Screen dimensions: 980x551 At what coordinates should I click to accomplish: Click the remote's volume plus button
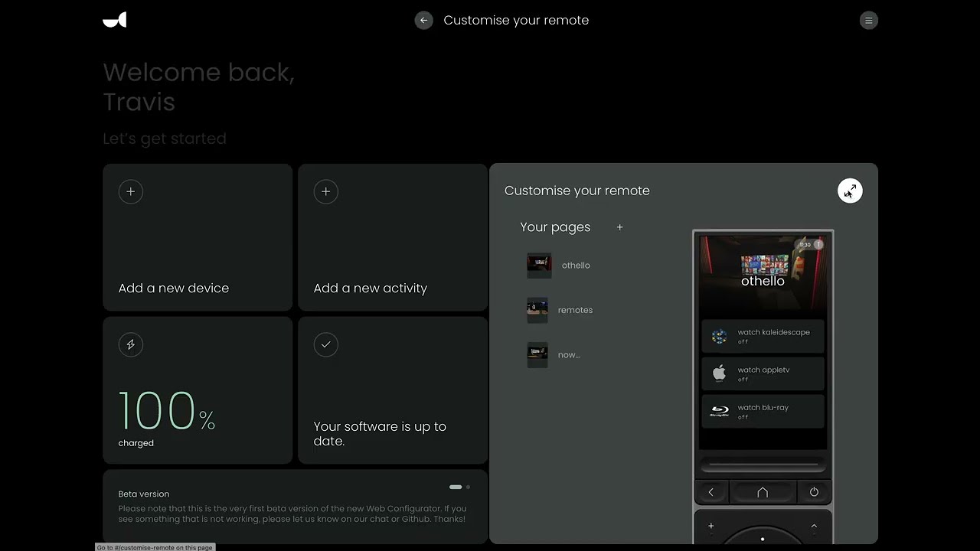(x=711, y=526)
